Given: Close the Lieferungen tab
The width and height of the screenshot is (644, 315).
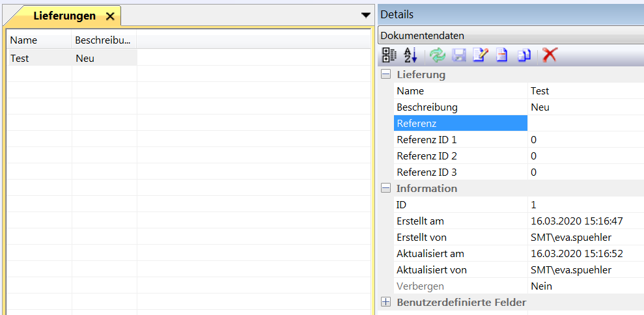Looking at the screenshot, I should click(x=110, y=16).
